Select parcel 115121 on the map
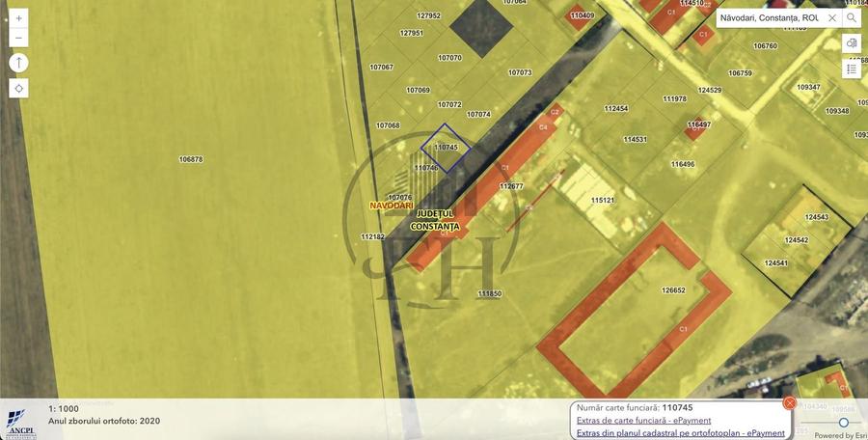The width and height of the screenshot is (868, 440). [x=603, y=201]
